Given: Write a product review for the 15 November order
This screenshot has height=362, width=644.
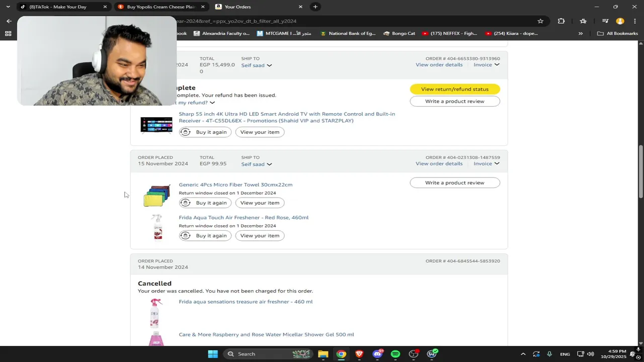Looking at the screenshot, I should coord(455,183).
